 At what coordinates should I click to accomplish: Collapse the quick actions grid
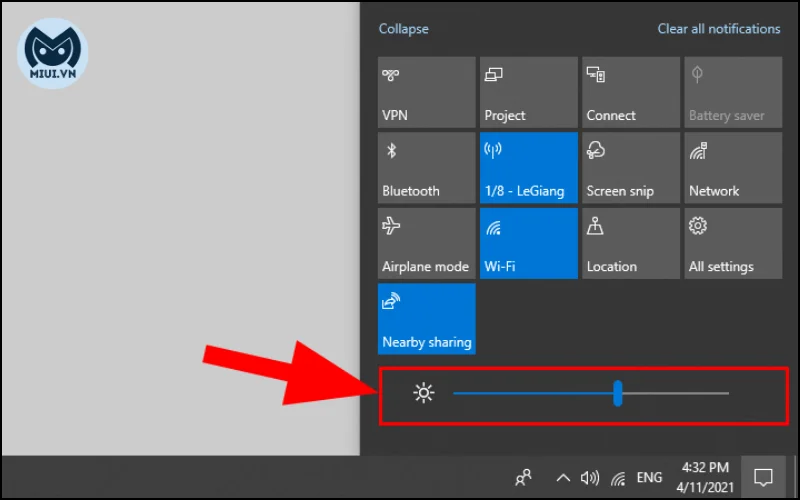click(x=404, y=29)
